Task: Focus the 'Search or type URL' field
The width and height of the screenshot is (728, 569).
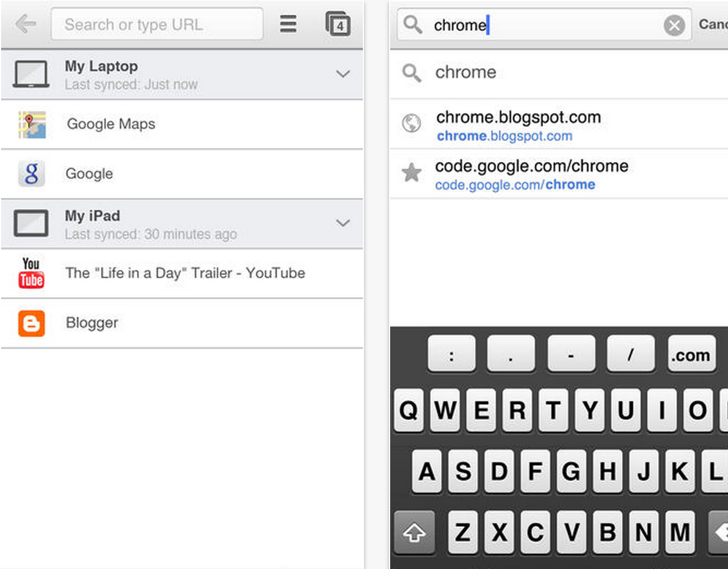Action: coord(157,24)
